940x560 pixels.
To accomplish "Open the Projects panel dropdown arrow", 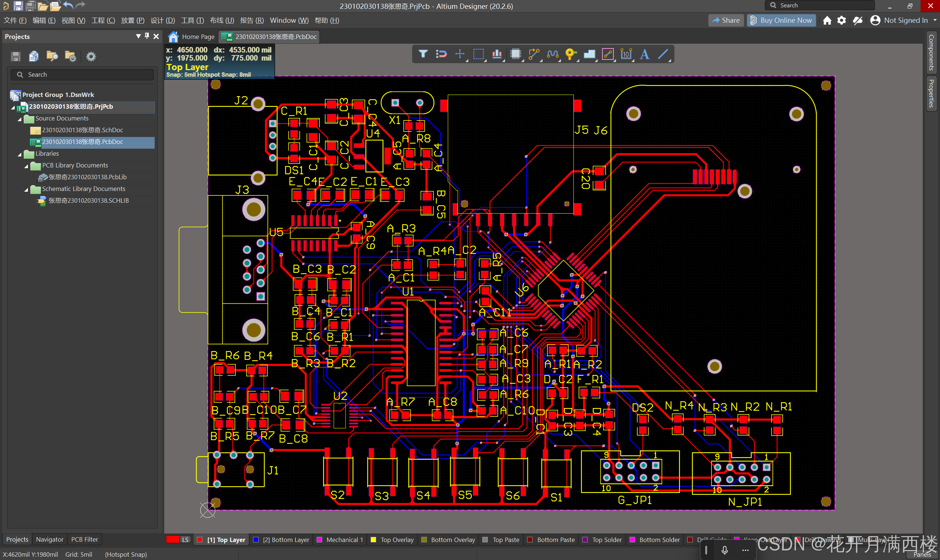I will 138,36.
